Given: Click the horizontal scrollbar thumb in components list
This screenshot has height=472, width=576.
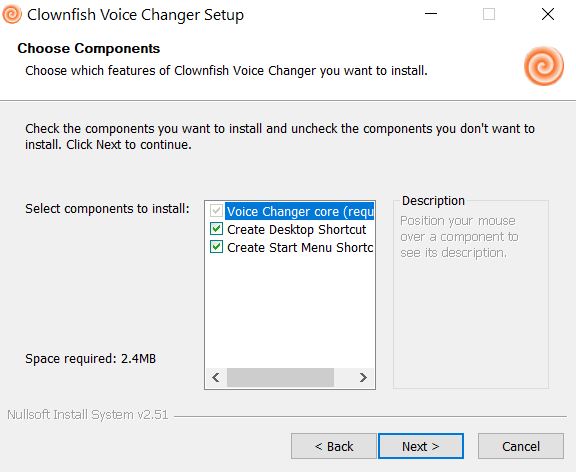Looking at the screenshot, I should (280, 378).
